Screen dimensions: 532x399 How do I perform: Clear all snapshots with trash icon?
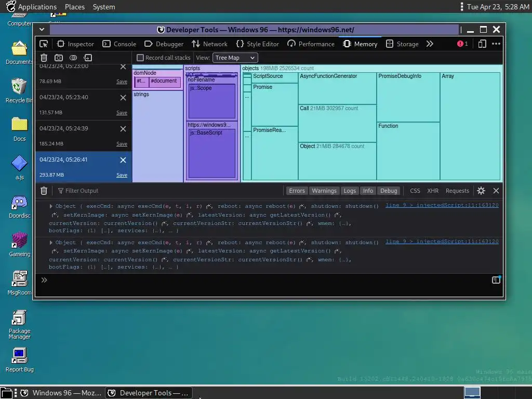point(44,58)
